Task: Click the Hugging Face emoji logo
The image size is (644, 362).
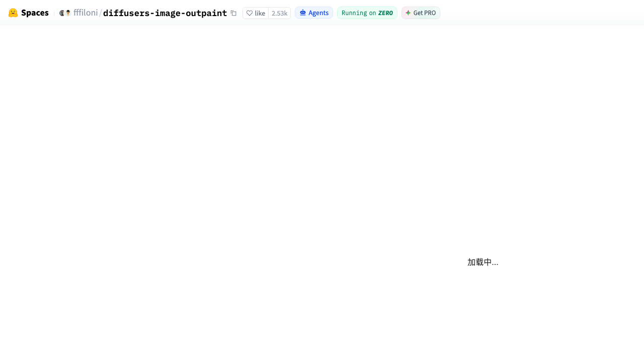Action: [x=13, y=13]
